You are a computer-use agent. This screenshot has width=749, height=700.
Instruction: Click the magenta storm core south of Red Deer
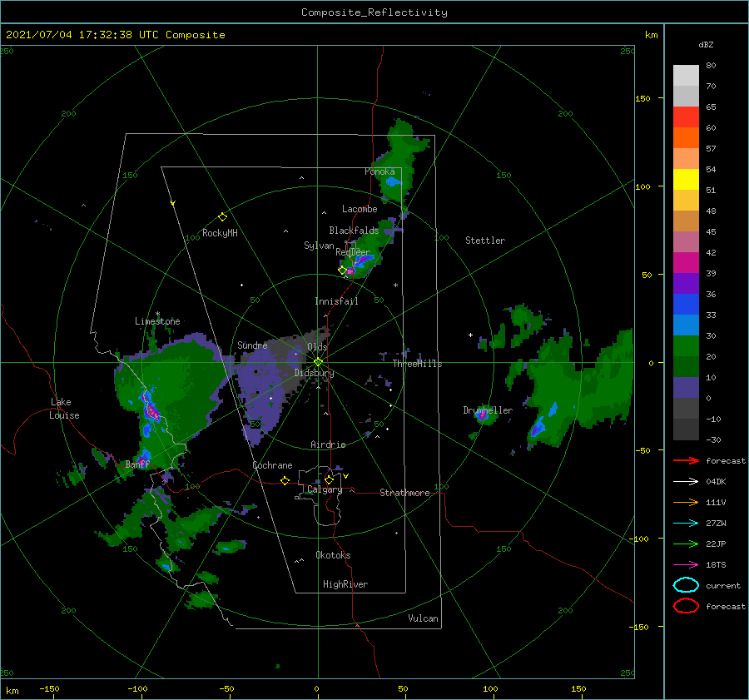pyautogui.click(x=350, y=271)
